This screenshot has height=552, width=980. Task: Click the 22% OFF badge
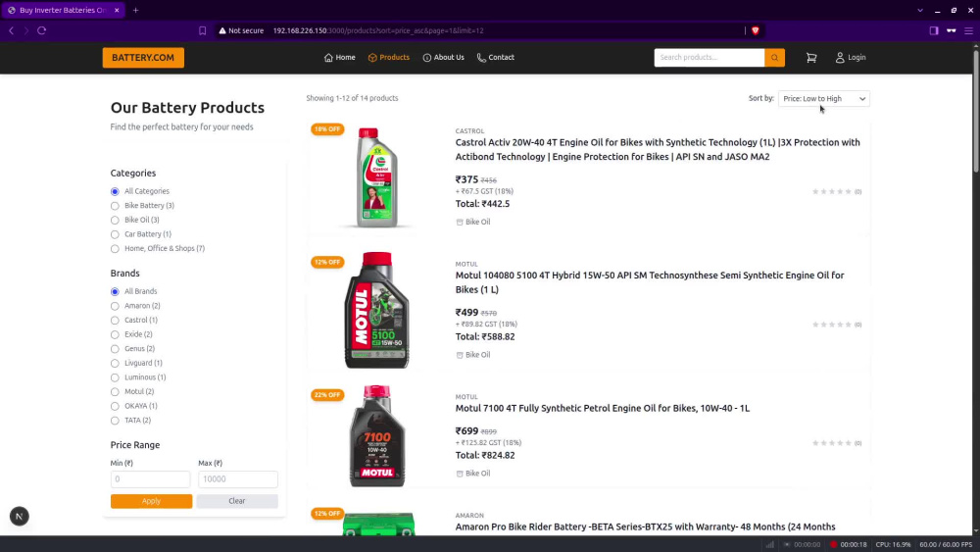327,395
